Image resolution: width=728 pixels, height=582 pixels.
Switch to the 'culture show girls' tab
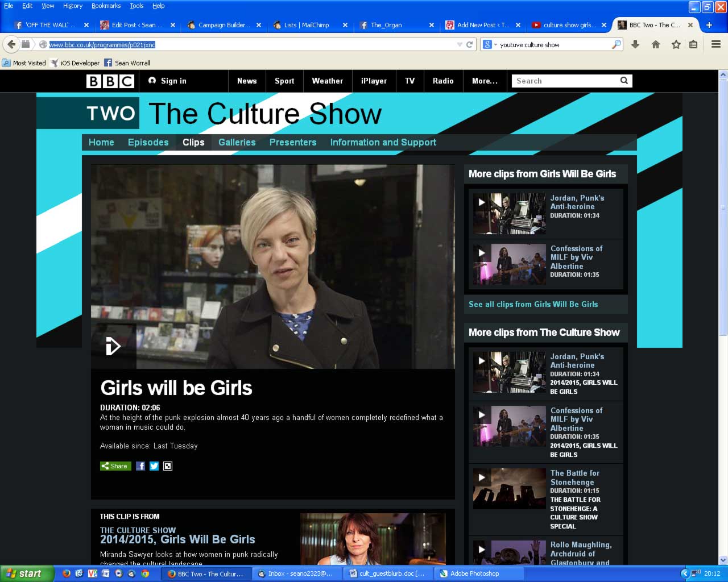click(569, 25)
